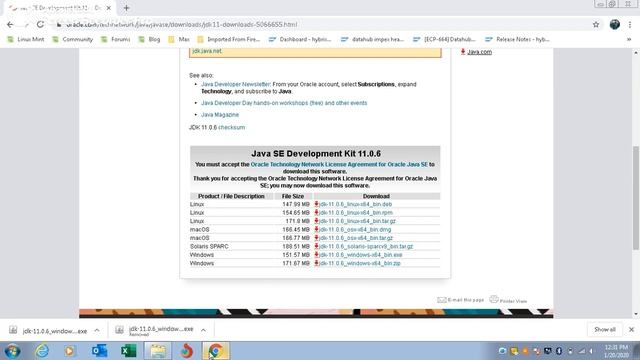The image size is (640, 360).
Task: Open the Java Developer Newsletter link
Action: (x=236, y=84)
